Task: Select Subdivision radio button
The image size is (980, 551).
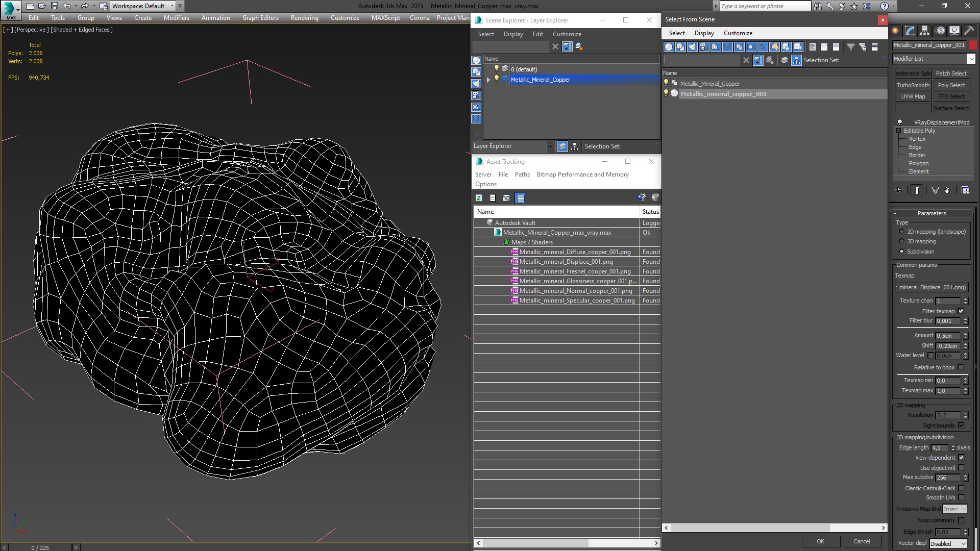Action: point(901,252)
